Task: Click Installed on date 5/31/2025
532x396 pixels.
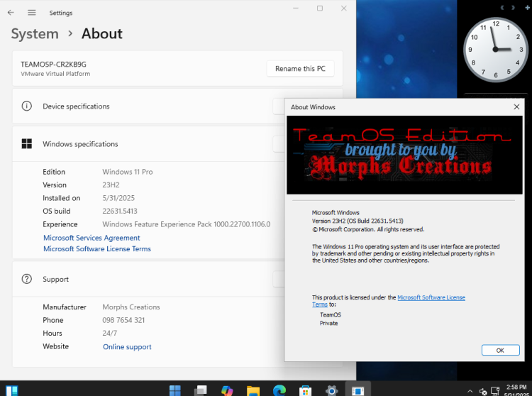Action: (x=118, y=198)
